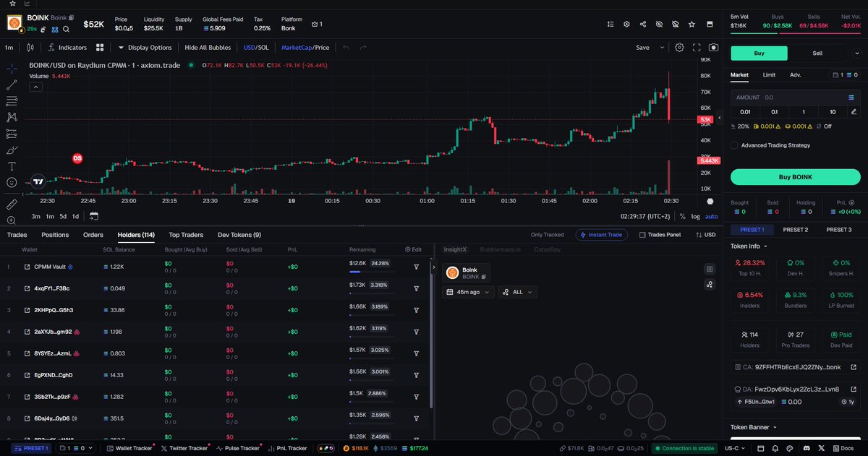868x456 pixels.
Task: Toggle Instant Trade mode
Action: point(602,235)
